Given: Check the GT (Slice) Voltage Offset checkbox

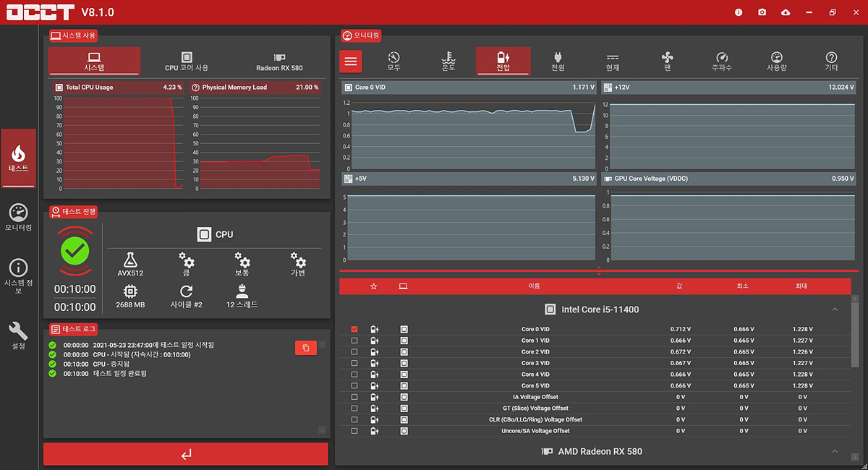Looking at the screenshot, I should pyautogui.click(x=354, y=408).
